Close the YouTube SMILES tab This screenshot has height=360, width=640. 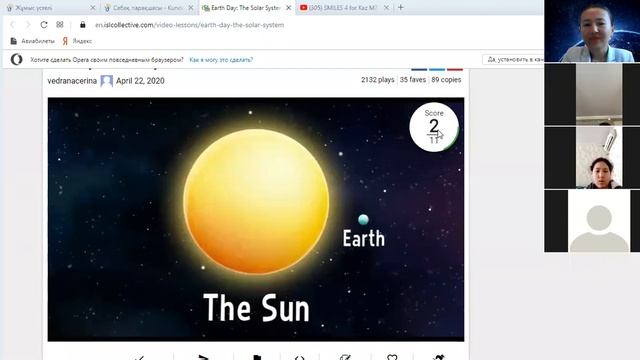(x=387, y=8)
